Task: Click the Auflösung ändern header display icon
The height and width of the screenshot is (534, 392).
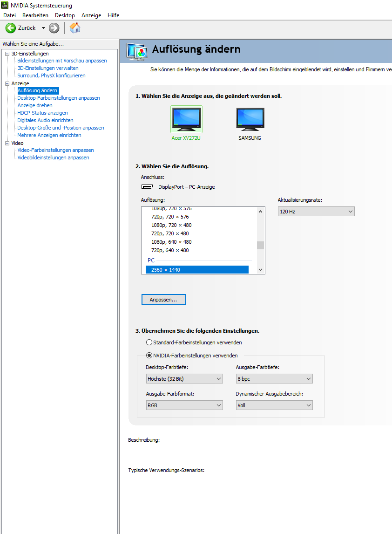Action: click(x=136, y=51)
